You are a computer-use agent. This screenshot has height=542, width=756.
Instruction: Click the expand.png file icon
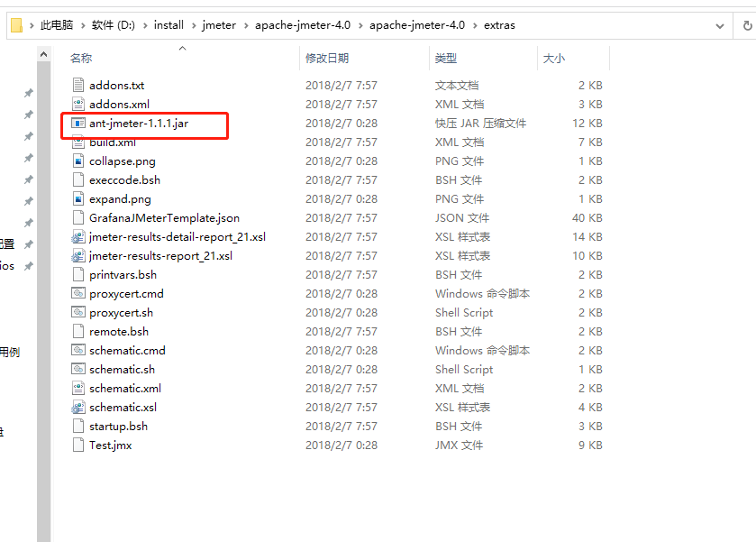[x=78, y=198]
